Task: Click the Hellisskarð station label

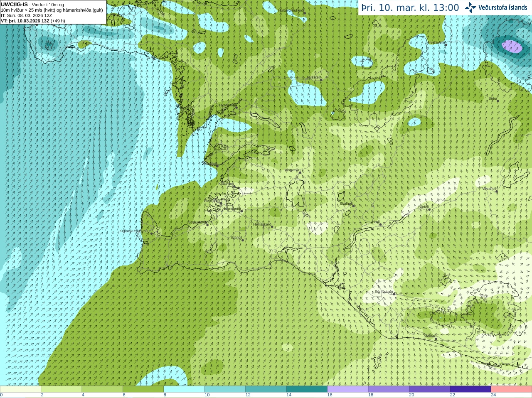Action: point(262,224)
